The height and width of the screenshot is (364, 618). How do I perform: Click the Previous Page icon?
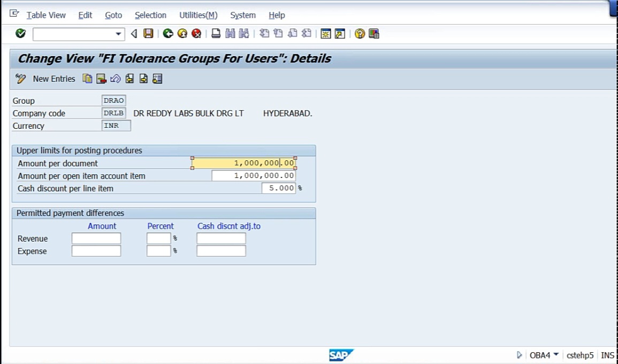pos(278,34)
